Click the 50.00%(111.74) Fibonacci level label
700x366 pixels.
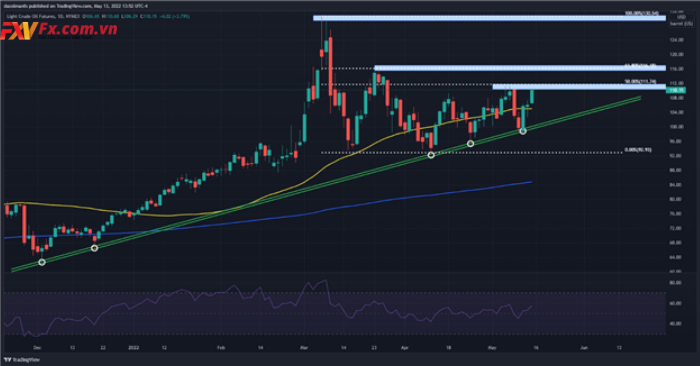tap(640, 82)
